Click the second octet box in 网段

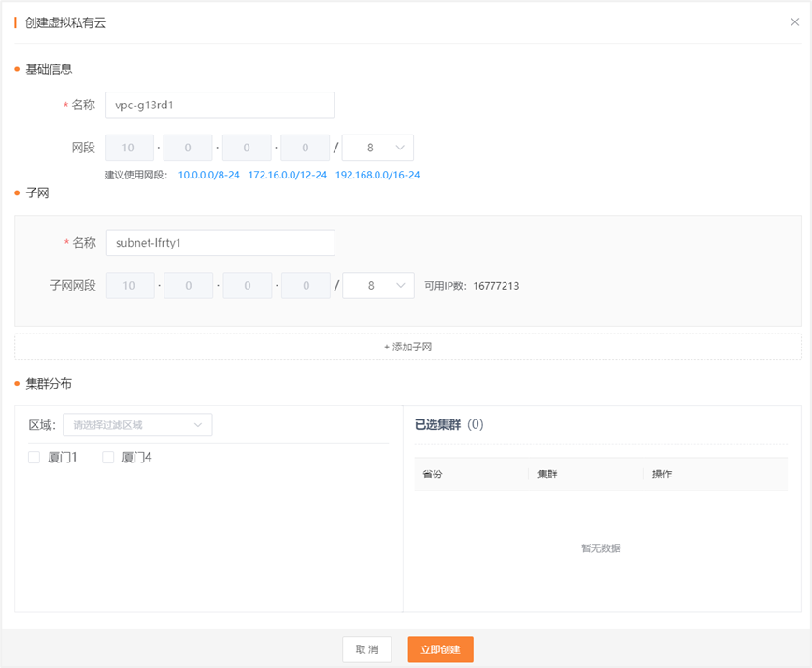coord(188,148)
